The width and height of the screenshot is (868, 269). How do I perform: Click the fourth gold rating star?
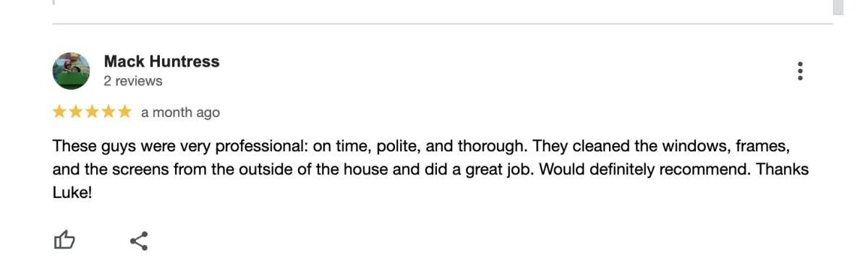pos(108,112)
